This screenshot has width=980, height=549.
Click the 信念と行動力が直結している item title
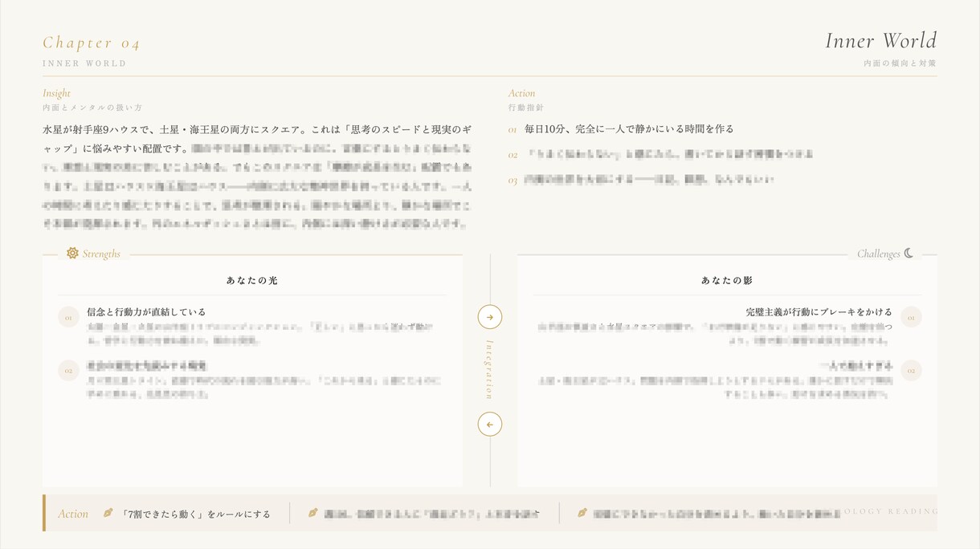point(146,312)
